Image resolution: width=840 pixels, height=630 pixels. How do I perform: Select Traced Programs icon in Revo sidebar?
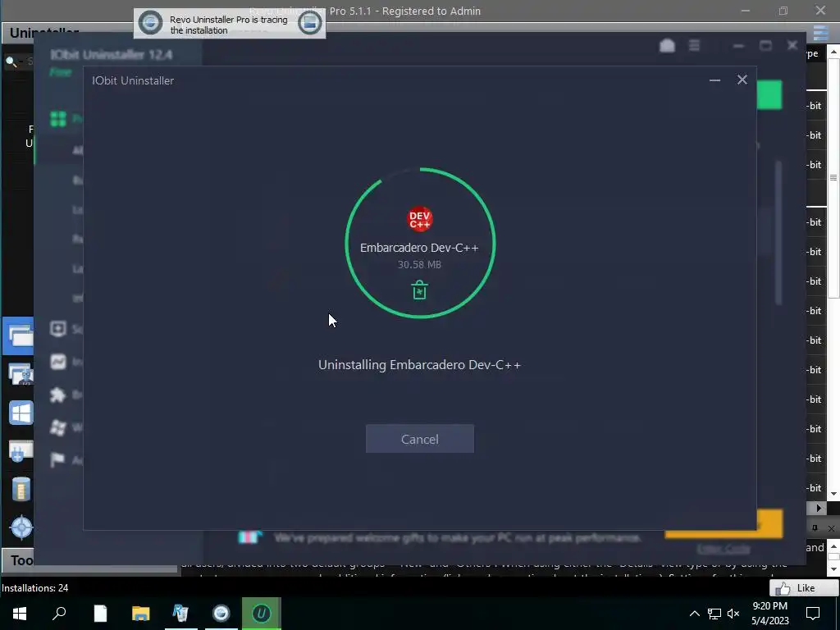21,374
